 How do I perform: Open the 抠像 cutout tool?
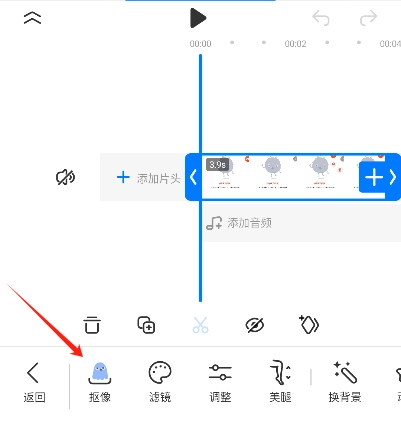pyautogui.click(x=100, y=382)
